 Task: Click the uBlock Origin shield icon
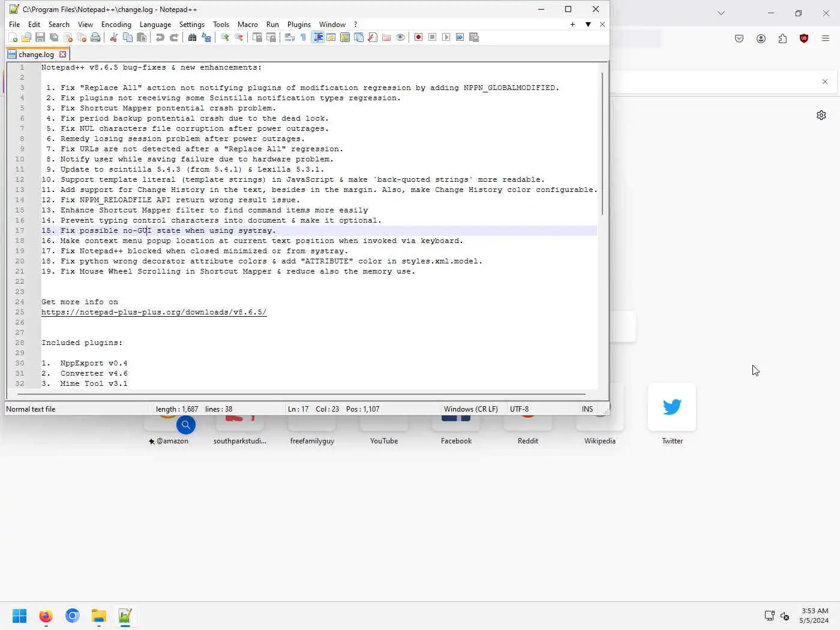804,38
